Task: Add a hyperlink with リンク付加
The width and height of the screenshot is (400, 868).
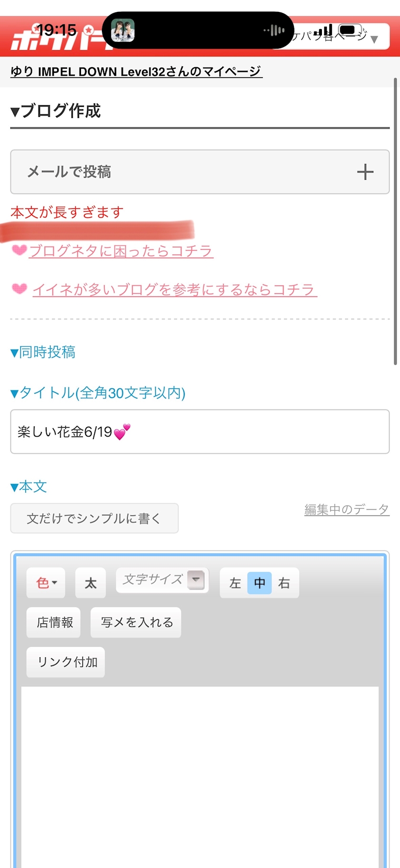Action: (x=66, y=662)
